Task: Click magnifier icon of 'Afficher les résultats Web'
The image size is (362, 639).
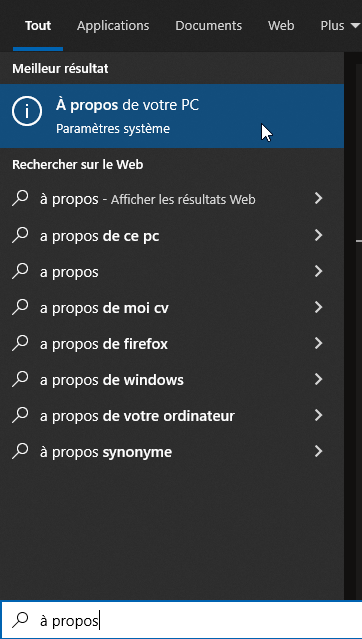Action: (x=20, y=198)
